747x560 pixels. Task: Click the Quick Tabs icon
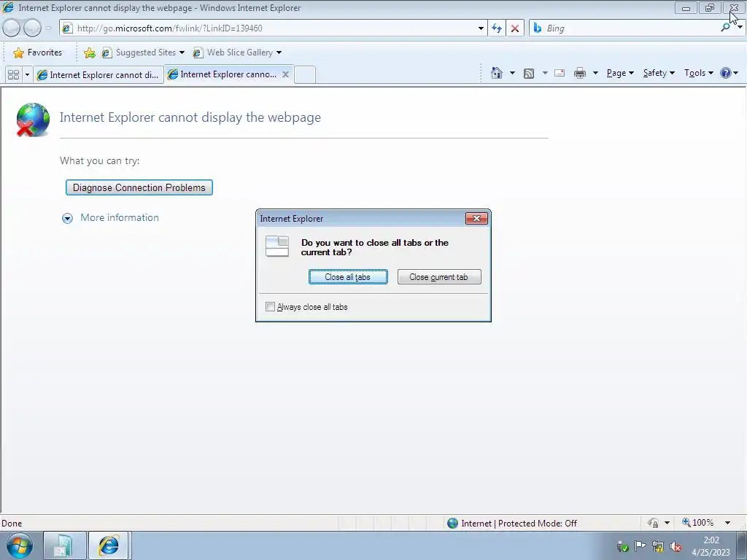13,75
